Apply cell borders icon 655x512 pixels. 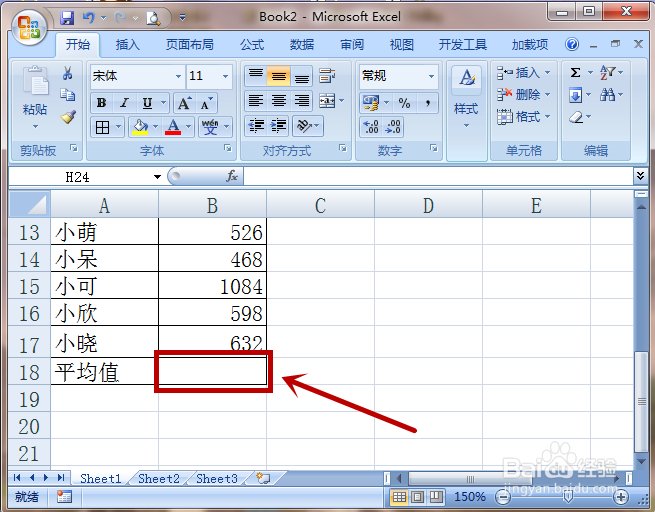click(x=102, y=127)
